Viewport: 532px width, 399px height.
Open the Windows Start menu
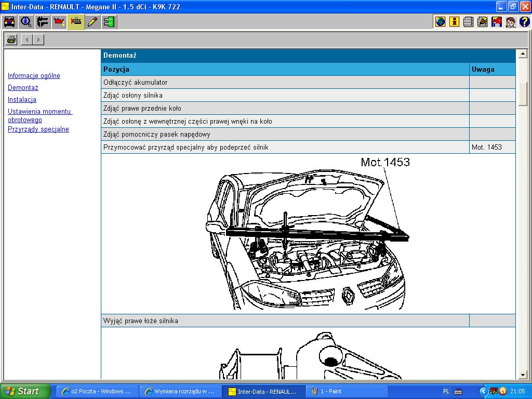[x=25, y=391]
